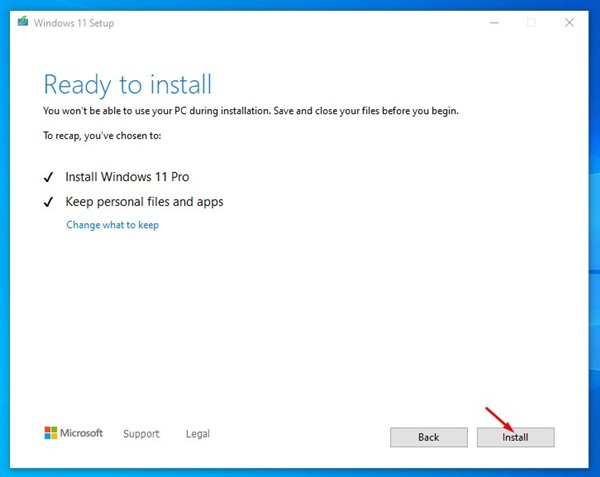Minimize the Windows 11 Setup window
The width and height of the screenshot is (600, 477).
tap(494, 23)
